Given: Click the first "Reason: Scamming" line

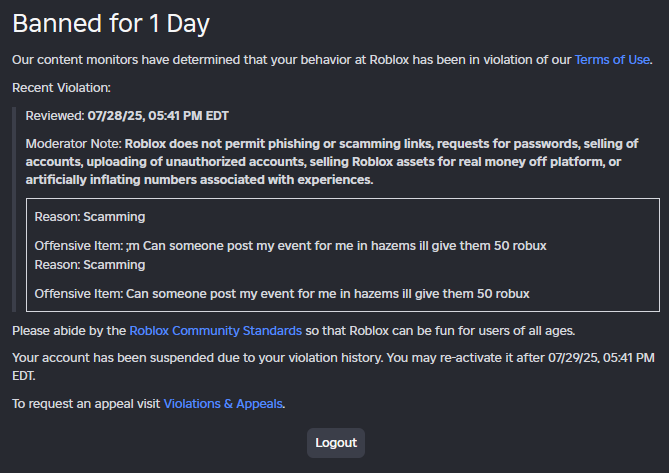Looking at the screenshot, I should pos(89,217).
